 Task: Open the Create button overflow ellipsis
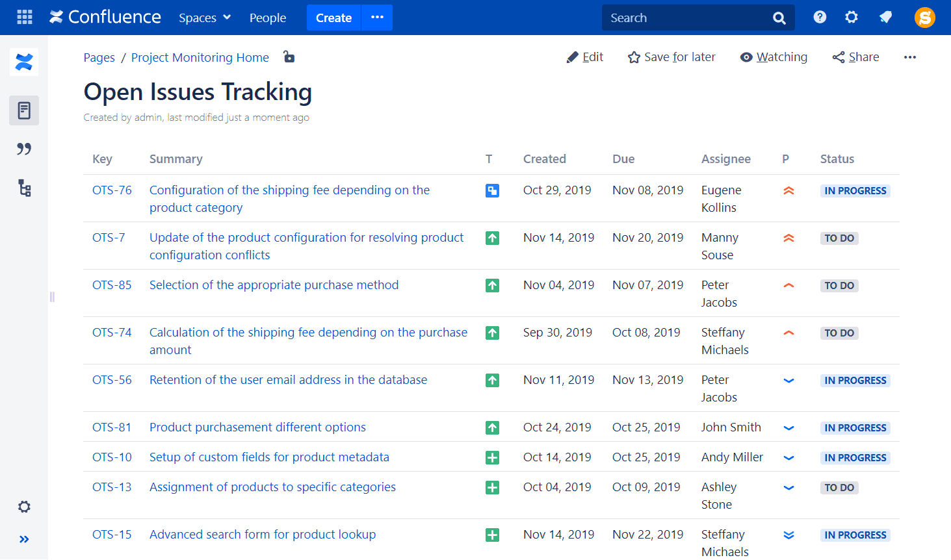[376, 18]
